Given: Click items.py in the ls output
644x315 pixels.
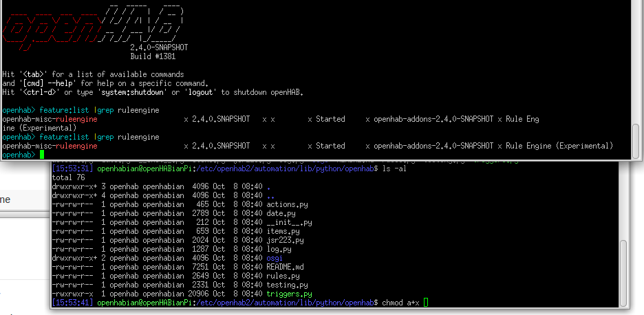Looking at the screenshot, I should [283, 231].
